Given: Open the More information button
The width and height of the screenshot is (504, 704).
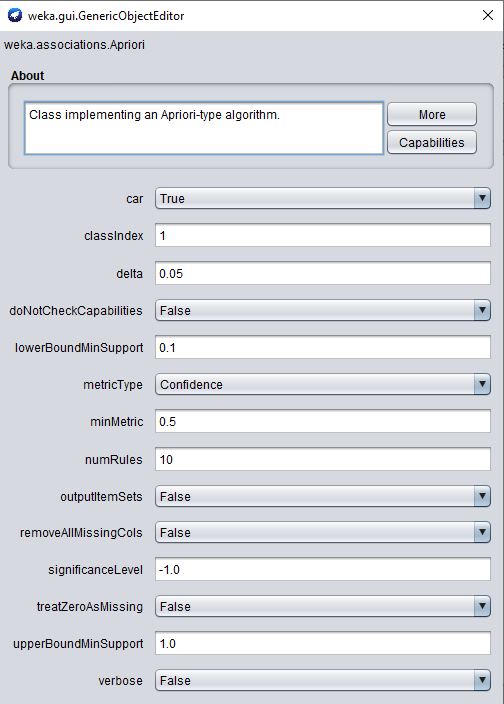Looking at the screenshot, I should point(432,114).
